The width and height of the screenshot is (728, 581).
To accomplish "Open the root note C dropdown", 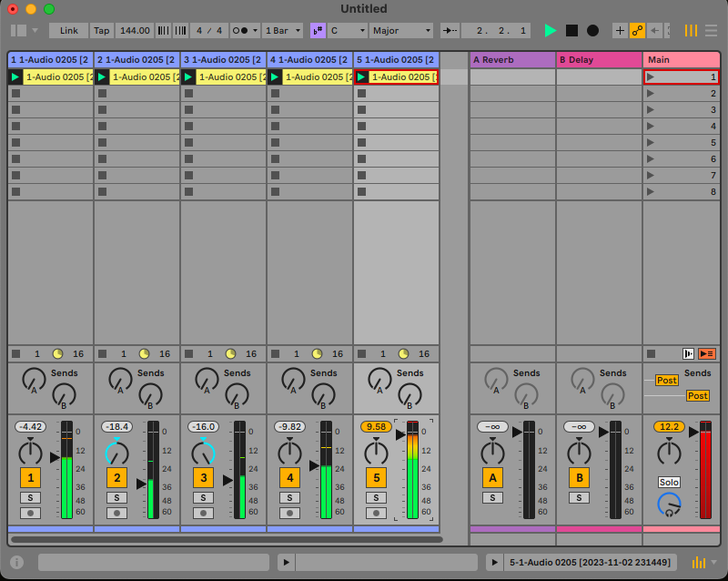I will pos(347,30).
